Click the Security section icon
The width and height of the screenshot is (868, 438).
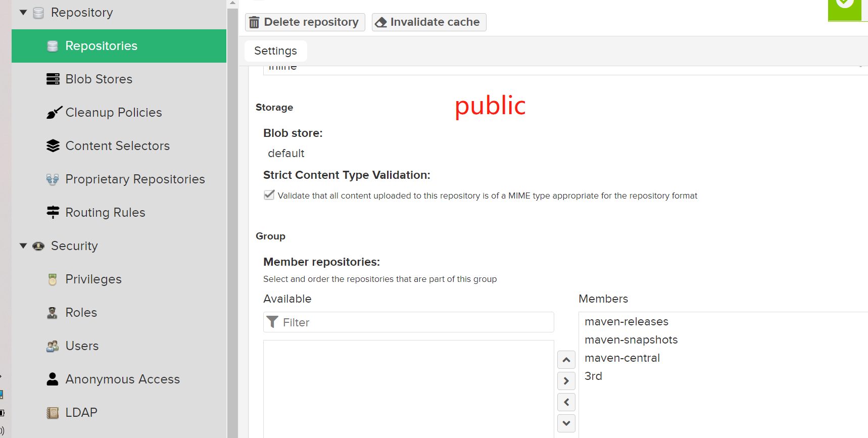[38, 246]
